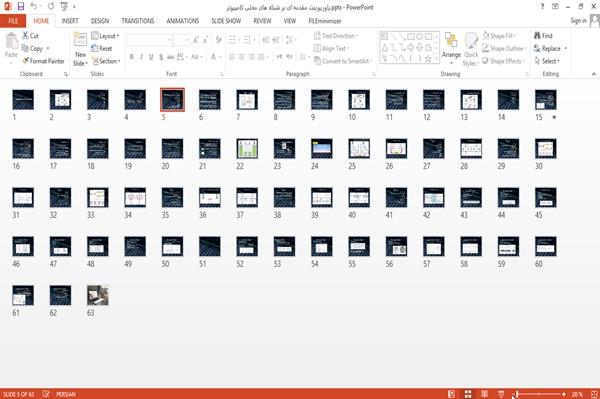Open the FILE tab
The height and width of the screenshot is (399, 600).
[13, 21]
